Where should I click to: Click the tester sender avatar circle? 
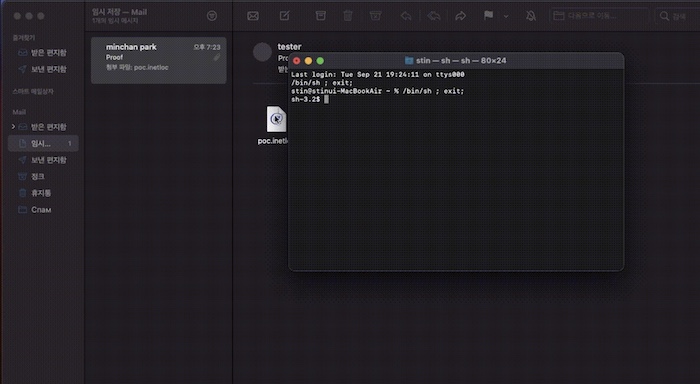click(x=262, y=52)
